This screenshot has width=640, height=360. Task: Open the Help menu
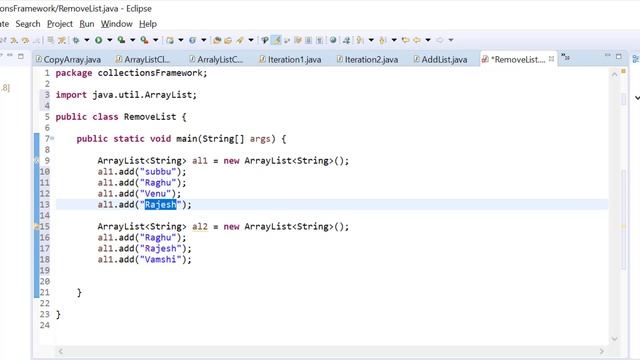point(148,24)
